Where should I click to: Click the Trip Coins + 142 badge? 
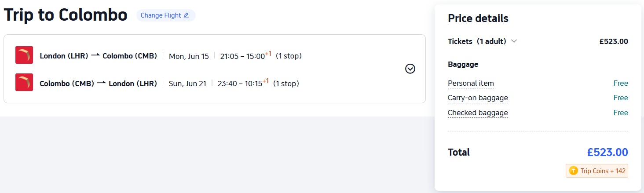pos(597,171)
